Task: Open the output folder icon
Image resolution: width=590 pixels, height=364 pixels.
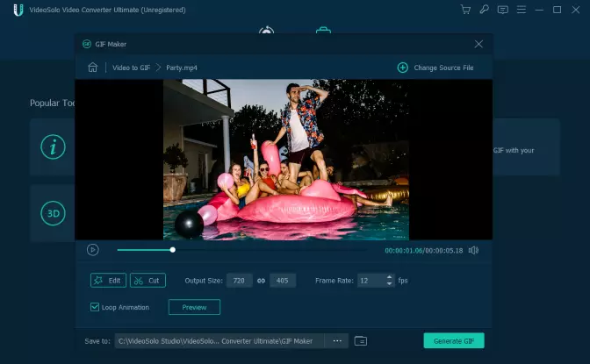Action: pyautogui.click(x=361, y=341)
